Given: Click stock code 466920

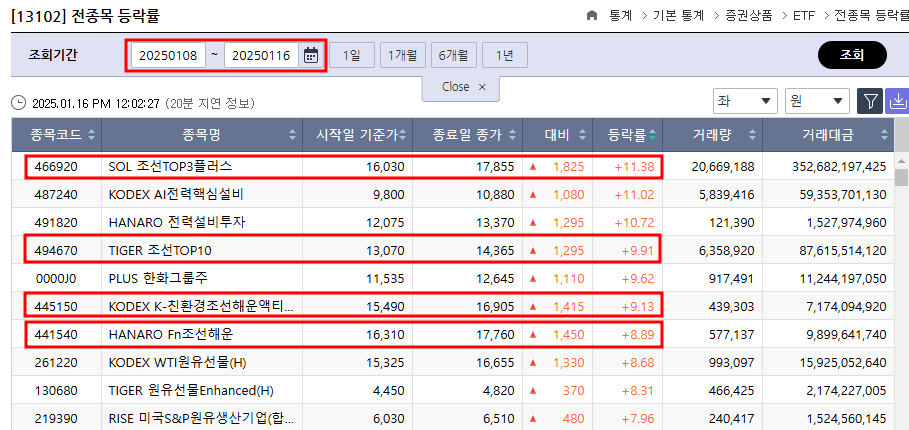Looking at the screenshot, I should [56, 167].
